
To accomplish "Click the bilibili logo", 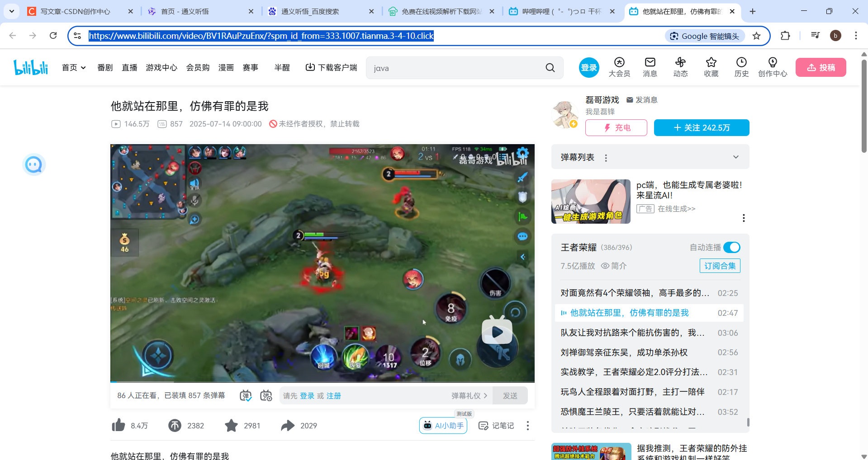I will tap(31, 67).
